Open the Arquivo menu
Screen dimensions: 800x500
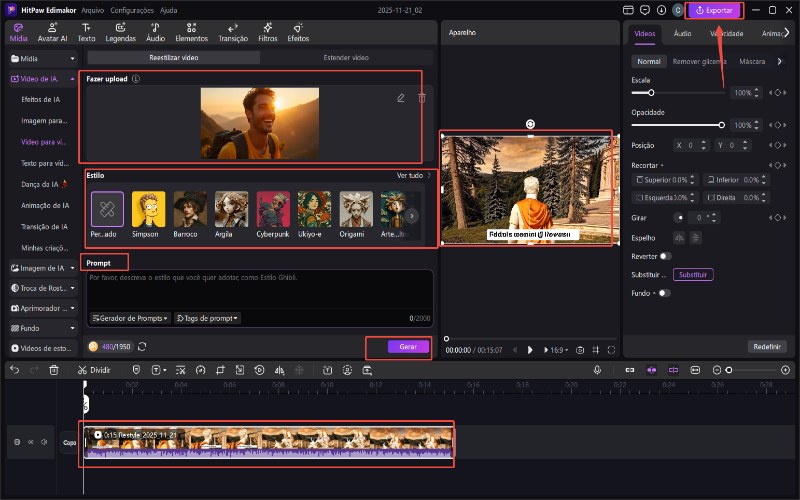click(92, 10)
